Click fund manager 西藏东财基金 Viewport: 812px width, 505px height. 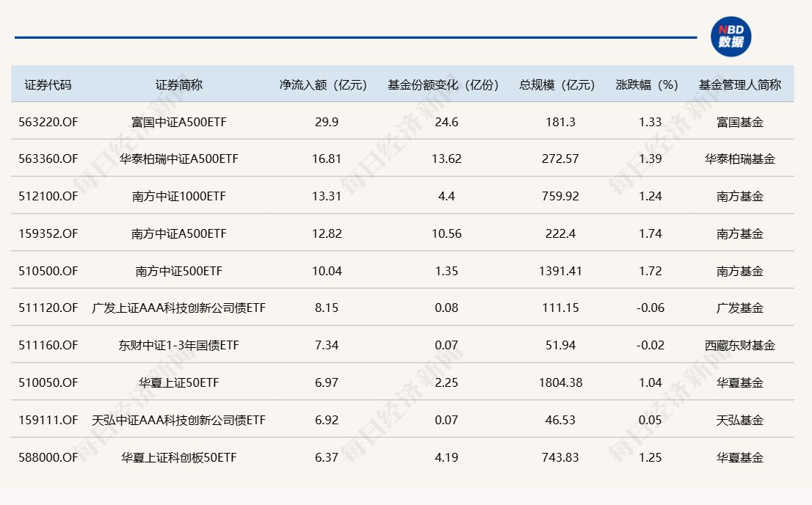point(740,345)
